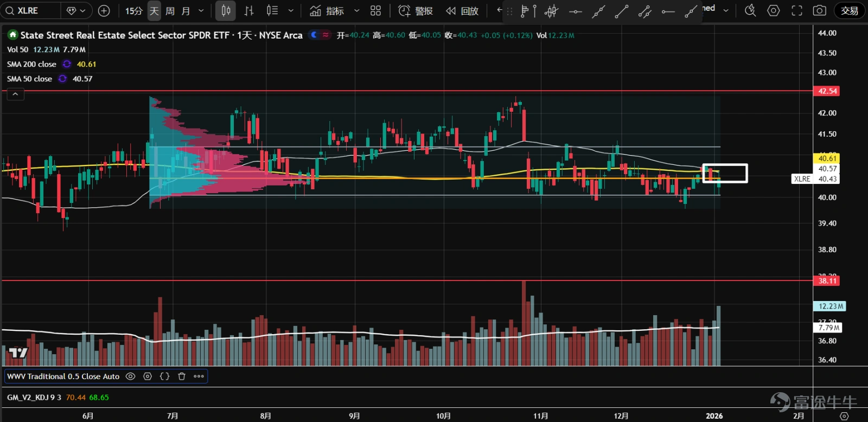Grab the drawing toolbar drag handle
The image size is (868, 422).
coord(509,11)
